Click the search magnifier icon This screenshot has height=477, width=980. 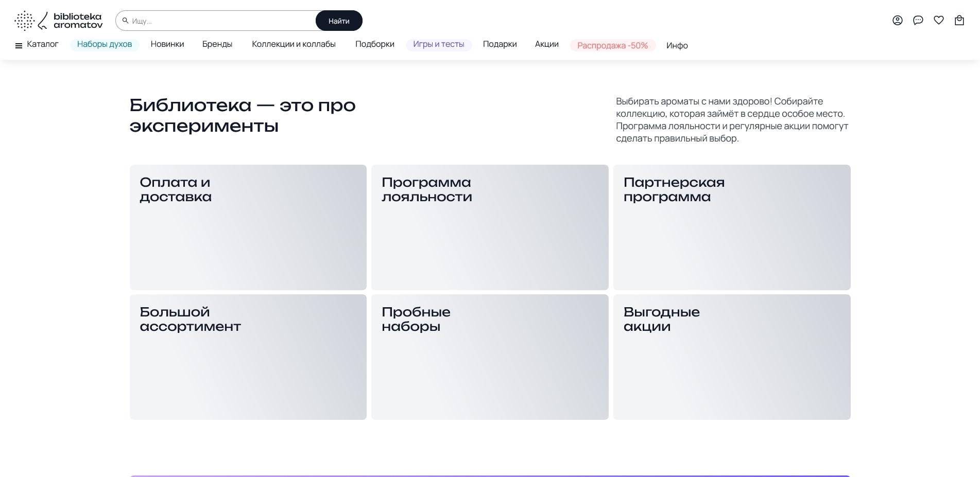point(125,21)
